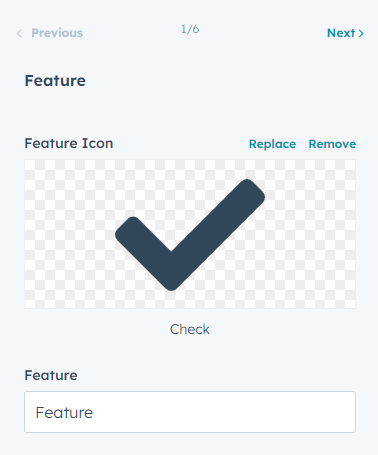Click the Feature label above the input
The width and height of the screenshot is (378, 455).
(x=51, y=375)
